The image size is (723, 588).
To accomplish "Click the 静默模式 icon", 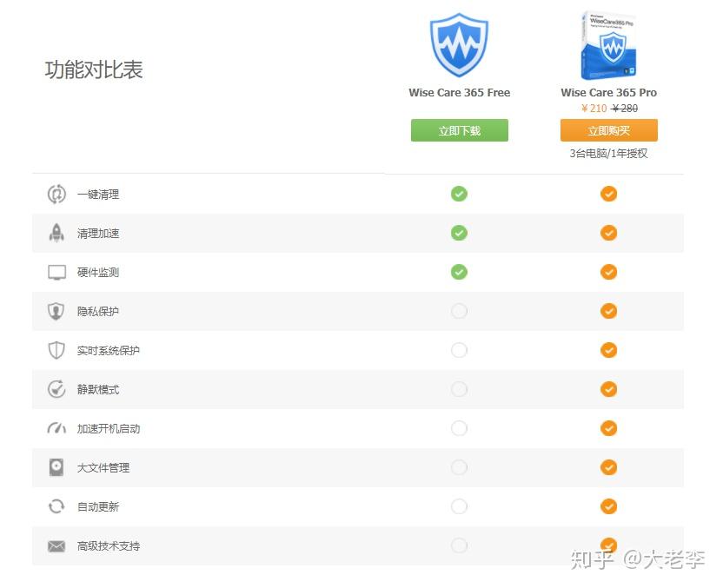I will (x=56, y=389).
